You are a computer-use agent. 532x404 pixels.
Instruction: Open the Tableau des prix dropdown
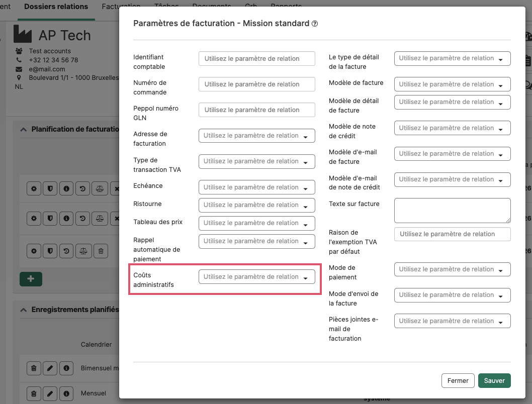coord(257,223)
